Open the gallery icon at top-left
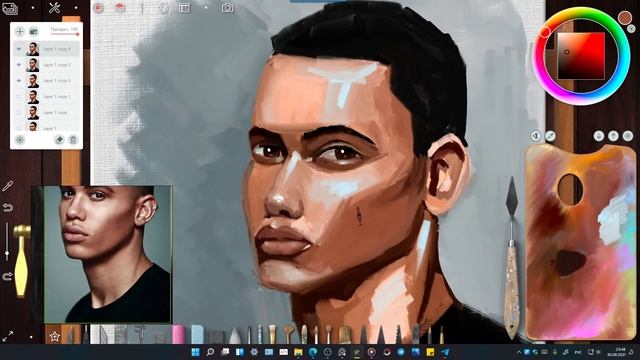The height and width of the screenshot is (360, 640). pos(10,8)
